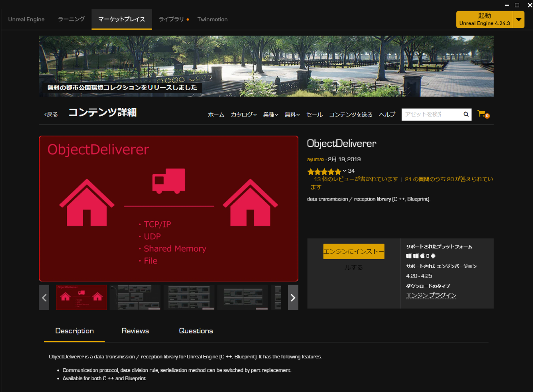Click the supported engine versions 4.20 - 4.25
The image size is (533, 392).
coord(419,276)
